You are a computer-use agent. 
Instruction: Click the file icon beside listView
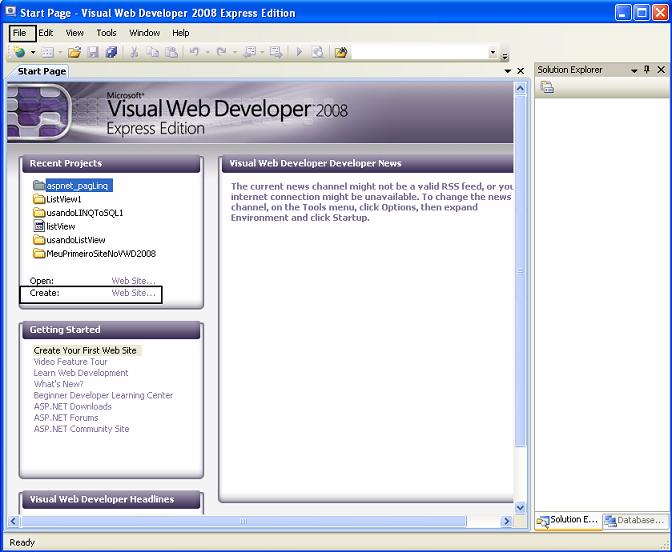[x=39, y=226]
